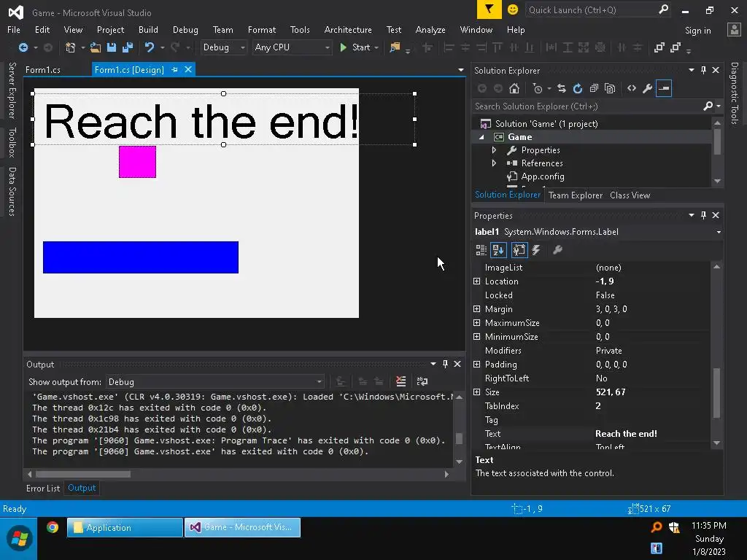The height and width of the screenshot is (560, 747).
Task: Switch to the Error List tab
Action: pos(43,488)
